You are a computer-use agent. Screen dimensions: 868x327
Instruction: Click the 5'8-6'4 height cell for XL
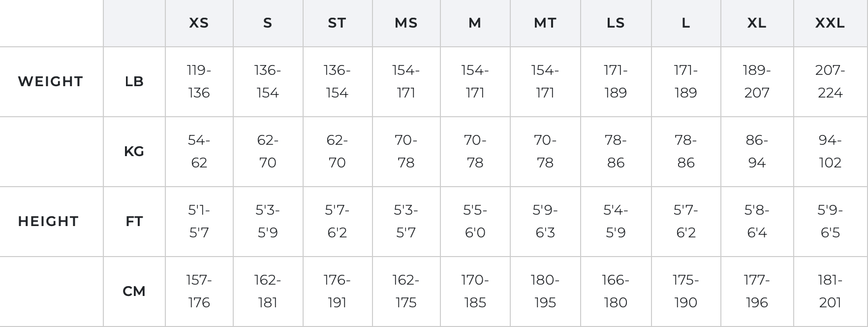[756, 222]
